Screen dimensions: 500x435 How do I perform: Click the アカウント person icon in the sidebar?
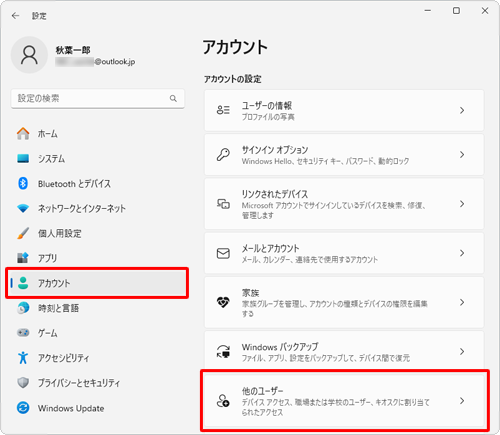click(23, 283)
